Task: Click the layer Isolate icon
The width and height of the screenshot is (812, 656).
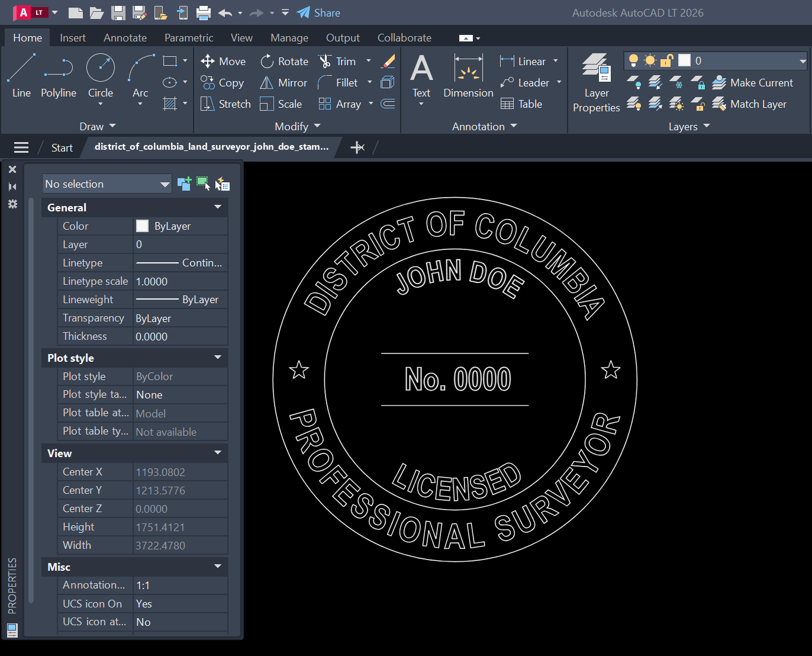Action: pyautogui.click(x=655, y=82)
